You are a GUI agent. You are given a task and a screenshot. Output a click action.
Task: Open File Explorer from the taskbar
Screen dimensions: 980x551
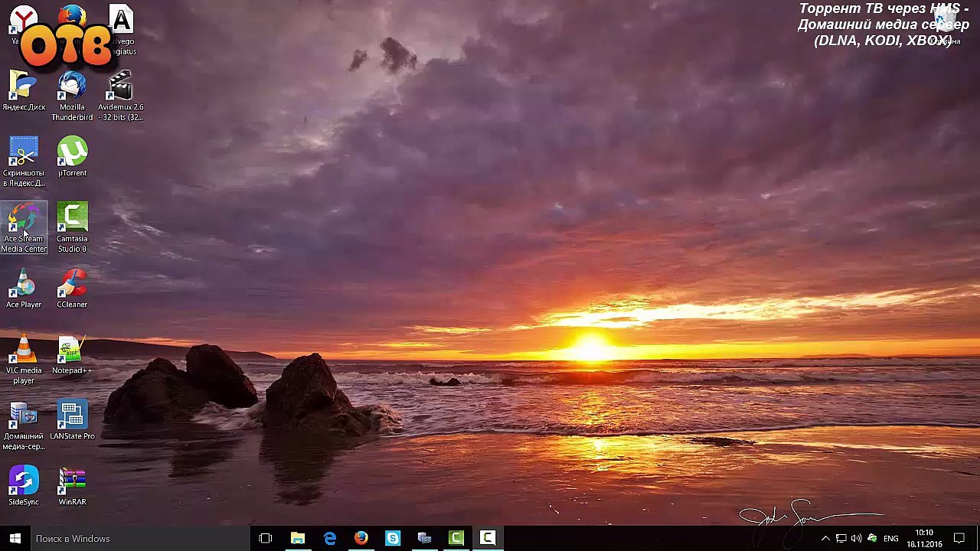[298, 539]
